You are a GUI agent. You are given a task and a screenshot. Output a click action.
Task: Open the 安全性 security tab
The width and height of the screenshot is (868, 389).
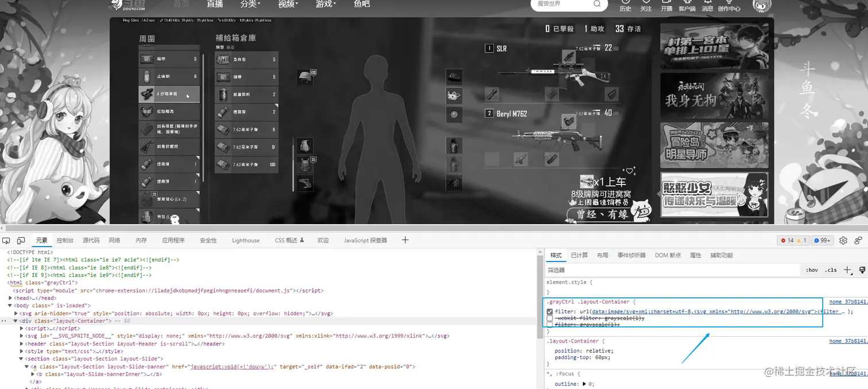pyautogui.click(x=208, y=240)
